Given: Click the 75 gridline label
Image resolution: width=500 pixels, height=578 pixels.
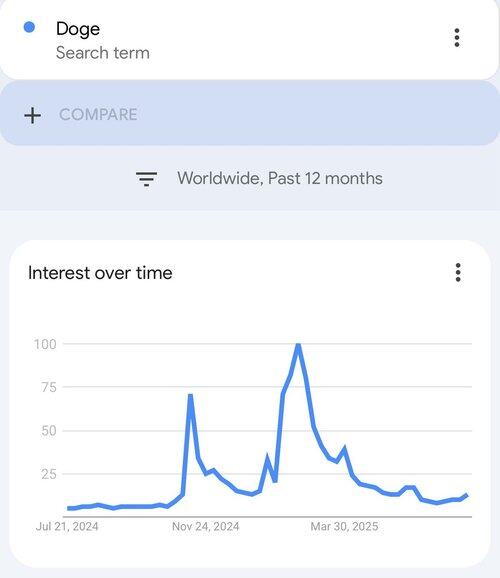Looking at the screenshot, I should point(49,387).
